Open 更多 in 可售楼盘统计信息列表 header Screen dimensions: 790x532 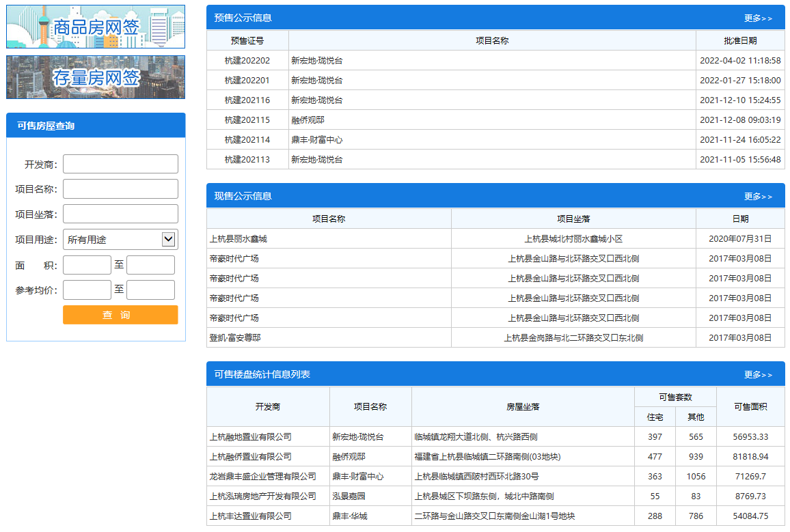coord(758,375)
